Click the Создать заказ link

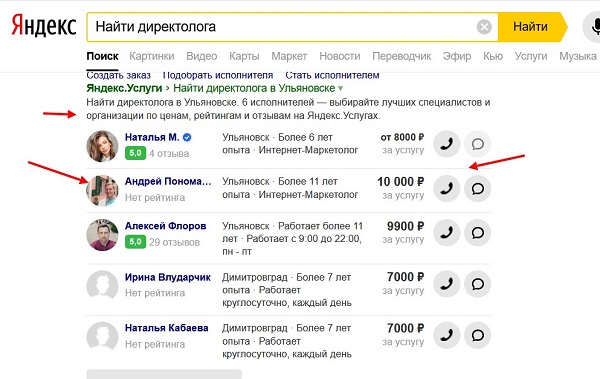118,75
